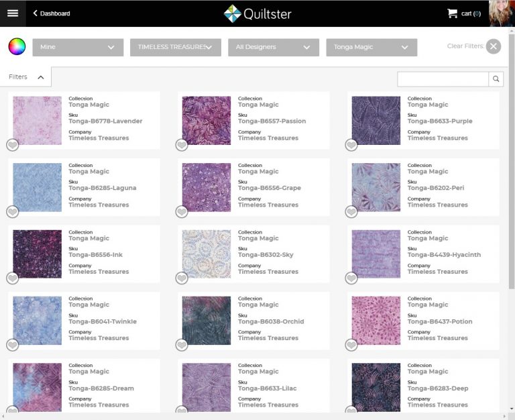Click the Tonga-B6202-Peri SKU text
This screenshot has width=515, height=420.
436,188
